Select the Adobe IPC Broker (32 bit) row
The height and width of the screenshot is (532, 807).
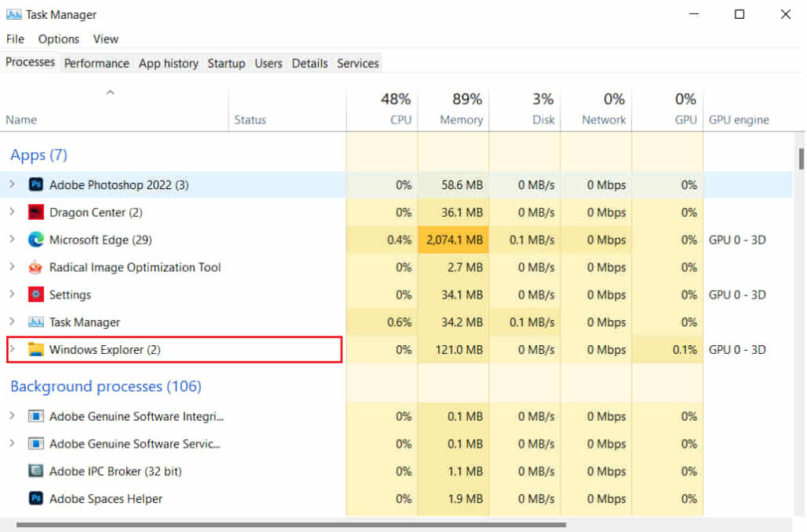pos(396,471)
